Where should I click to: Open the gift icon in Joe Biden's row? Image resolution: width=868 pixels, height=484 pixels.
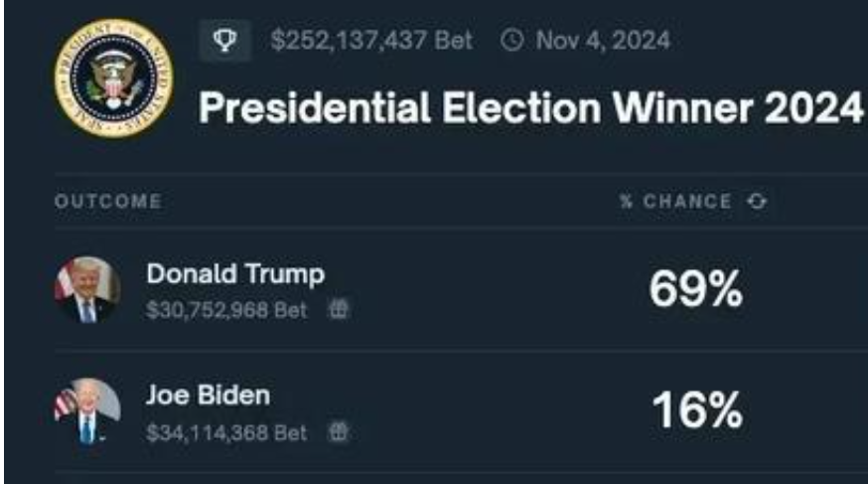[x=339, y=431]
